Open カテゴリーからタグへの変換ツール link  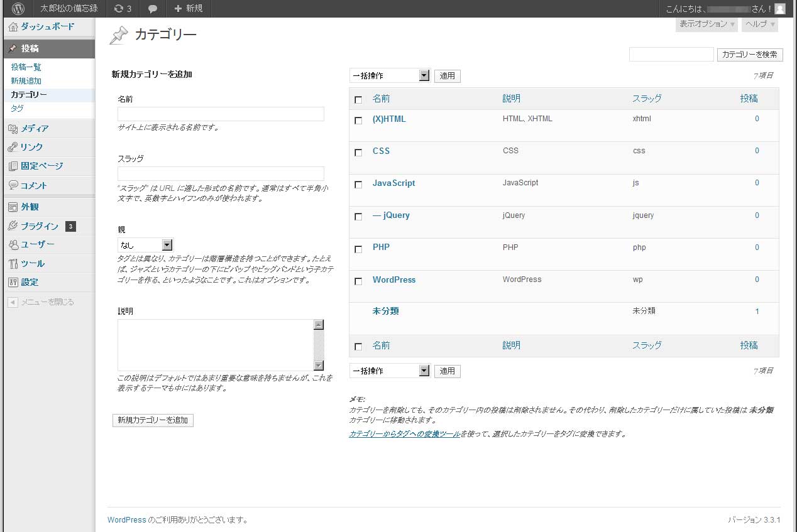405,433
